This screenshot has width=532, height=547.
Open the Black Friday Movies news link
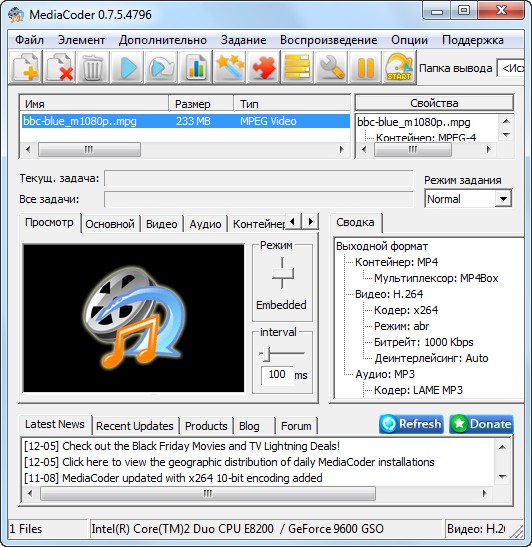click(x=182, y=446)
